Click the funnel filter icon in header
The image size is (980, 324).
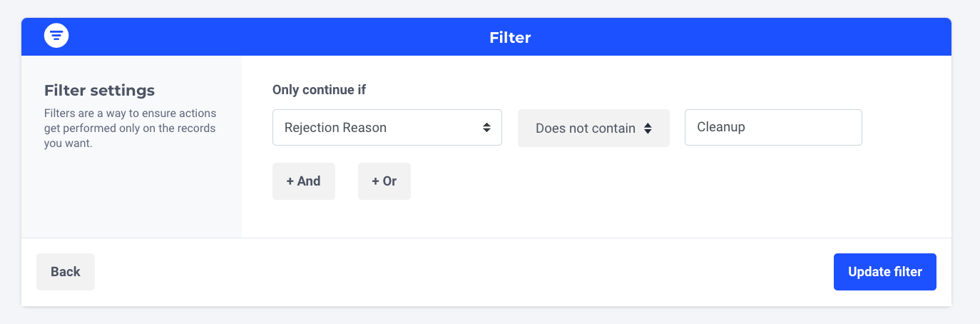point(56,36)
